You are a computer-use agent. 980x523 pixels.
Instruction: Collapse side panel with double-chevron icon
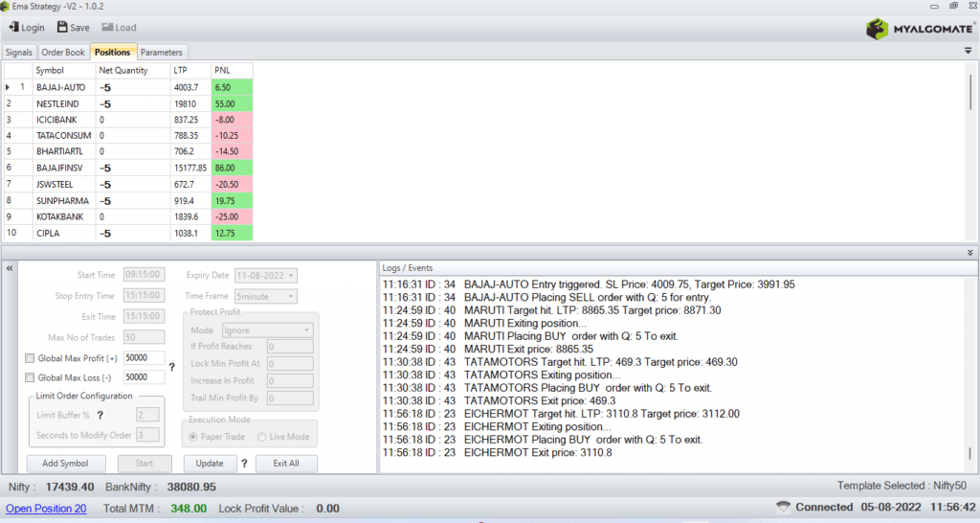coord(10,269)
